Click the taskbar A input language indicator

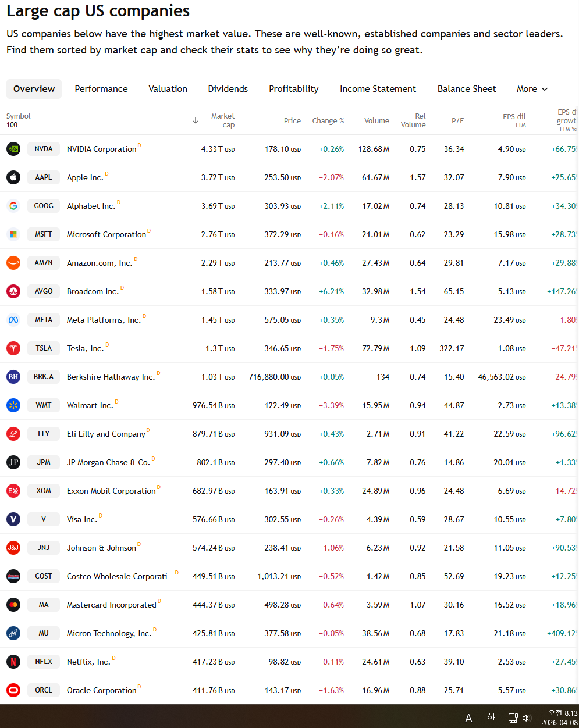[x=468, y=718]
